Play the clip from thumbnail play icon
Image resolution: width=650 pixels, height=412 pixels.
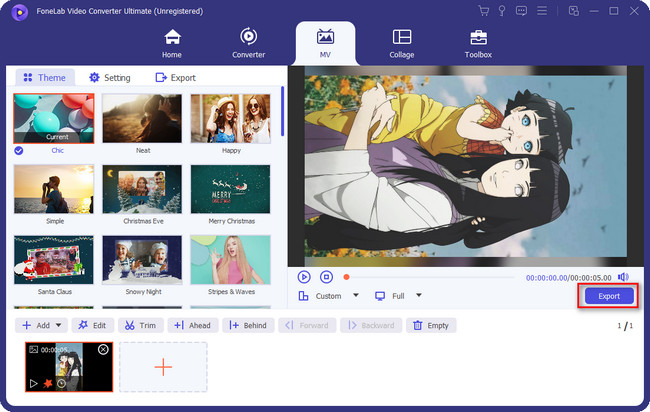34,384
